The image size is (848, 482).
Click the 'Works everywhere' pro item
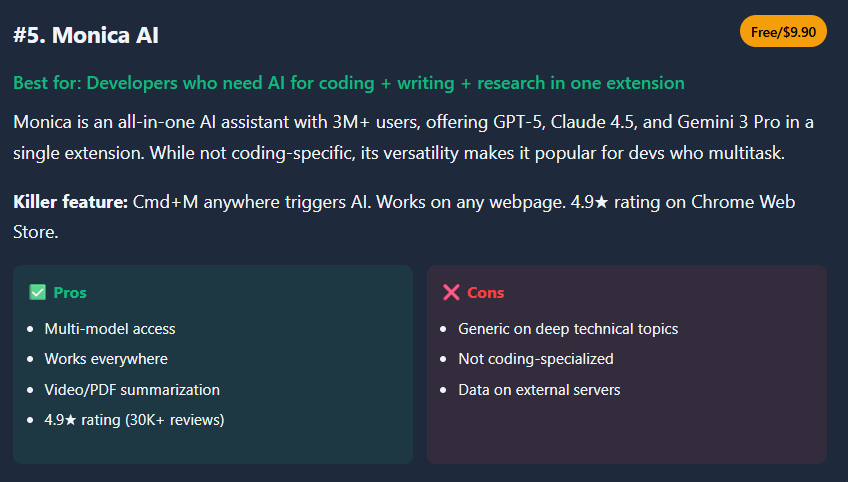pyautogui.click(x=106, y=359)
